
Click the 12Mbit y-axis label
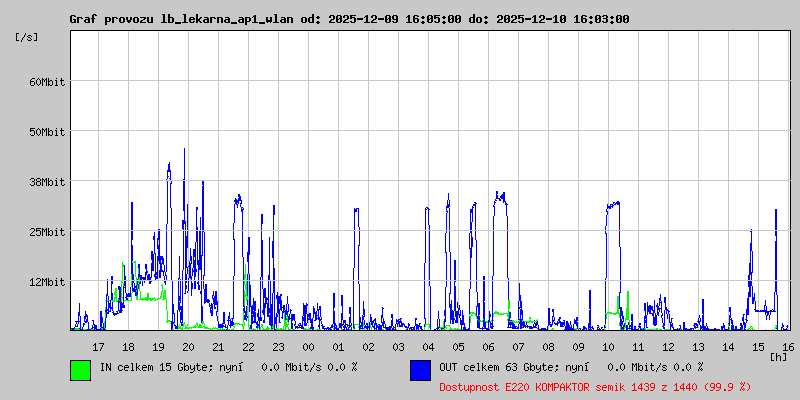[46, 282]
